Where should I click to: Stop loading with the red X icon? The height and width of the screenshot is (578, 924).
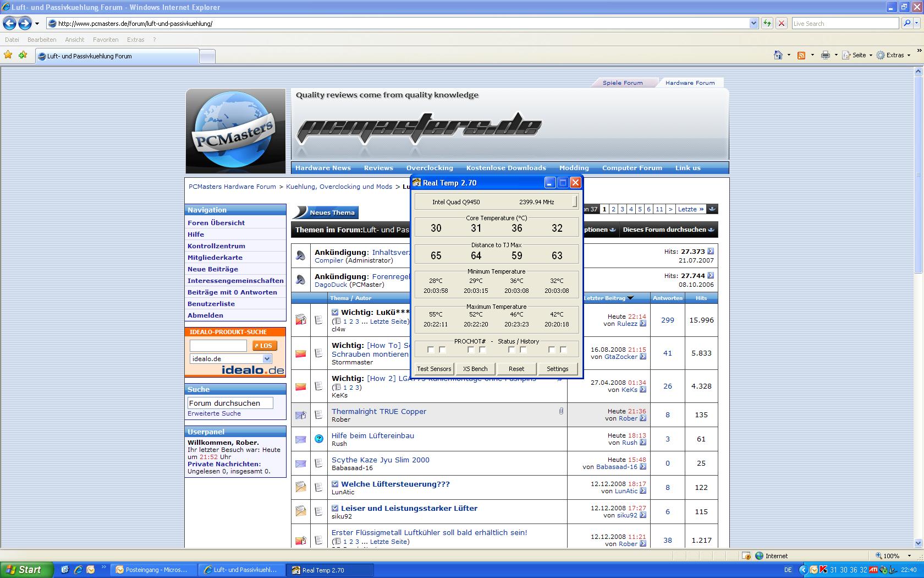(781, 23)
